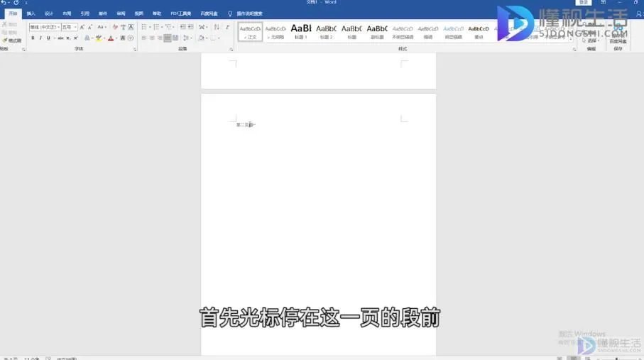Expand the paragraph dialog launcher

[231, 49]
